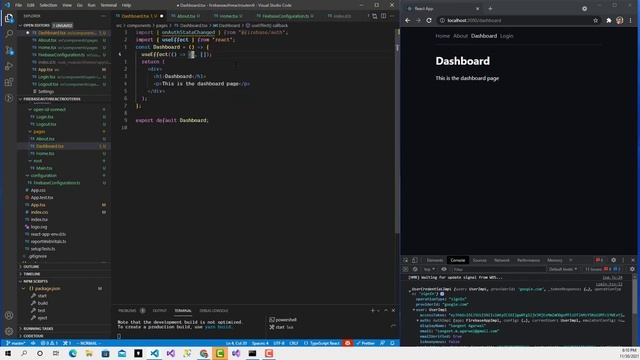Click the console Filter input field
The height and width of the screenshot is (360, 640).
498,269
